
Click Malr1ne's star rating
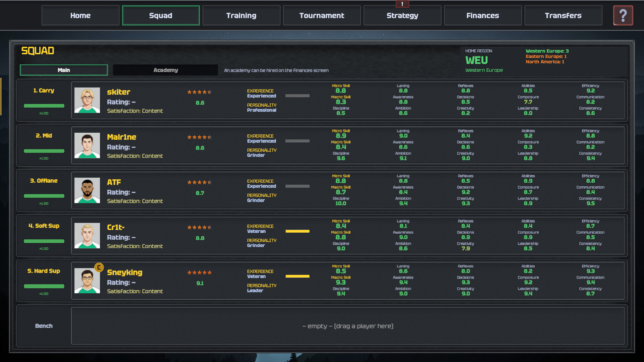[x=200, y=137]
